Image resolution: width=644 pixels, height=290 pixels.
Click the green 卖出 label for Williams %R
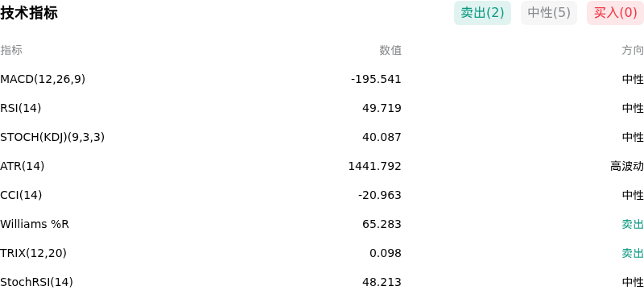(633, 224)
